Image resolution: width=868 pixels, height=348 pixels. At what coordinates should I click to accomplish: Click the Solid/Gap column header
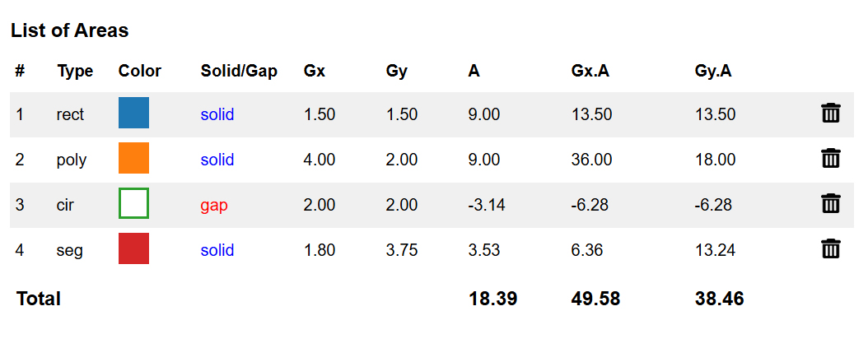tap(239, 71)
